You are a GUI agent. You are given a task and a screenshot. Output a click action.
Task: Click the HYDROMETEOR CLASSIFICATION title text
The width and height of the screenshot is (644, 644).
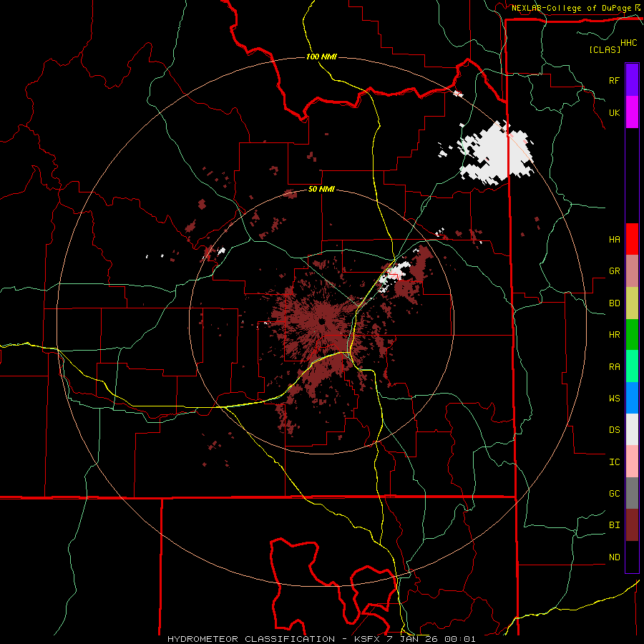pos(251,639)
